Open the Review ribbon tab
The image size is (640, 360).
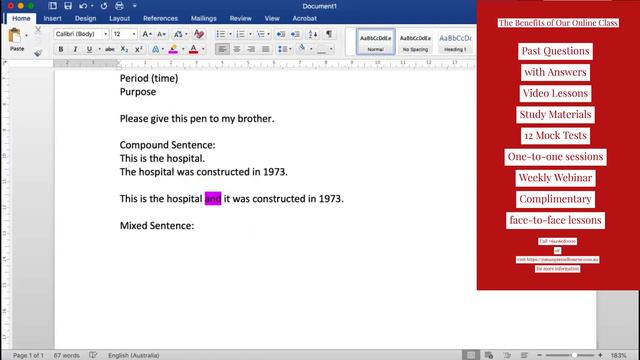240,18
